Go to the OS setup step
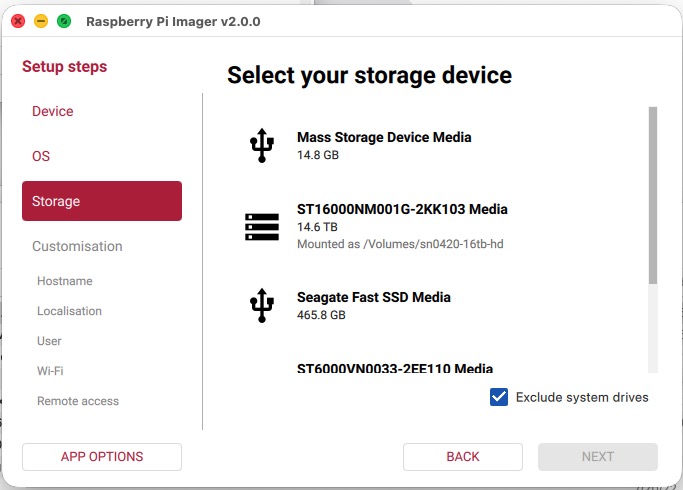683x490 pixels. pos(41,156)
